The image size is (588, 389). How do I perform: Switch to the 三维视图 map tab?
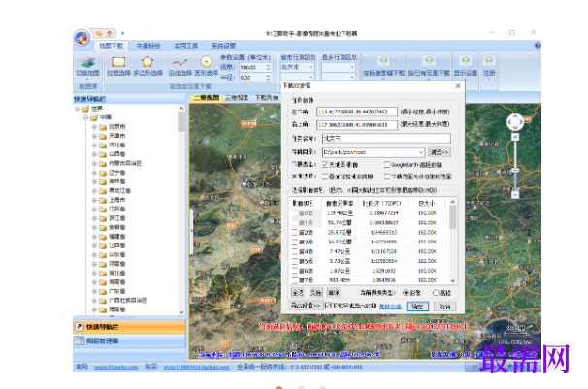pos(237,98)
